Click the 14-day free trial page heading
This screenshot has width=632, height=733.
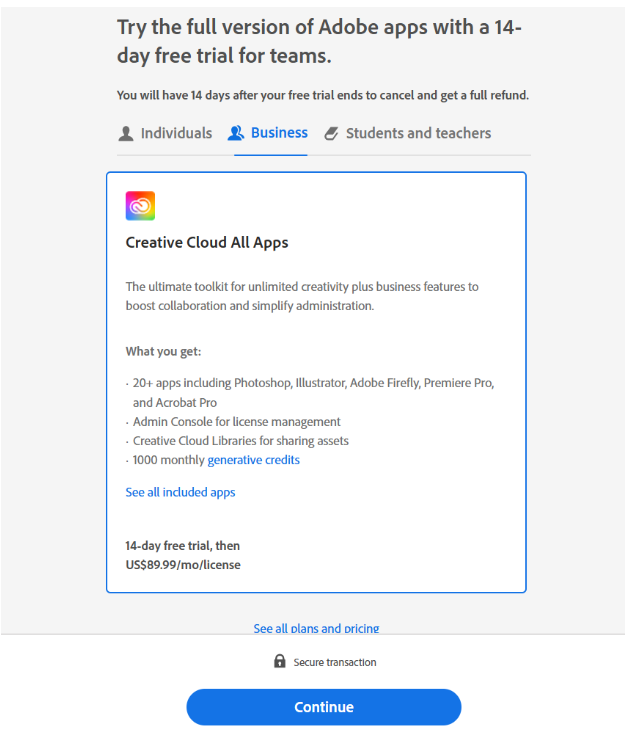(319, 41)
